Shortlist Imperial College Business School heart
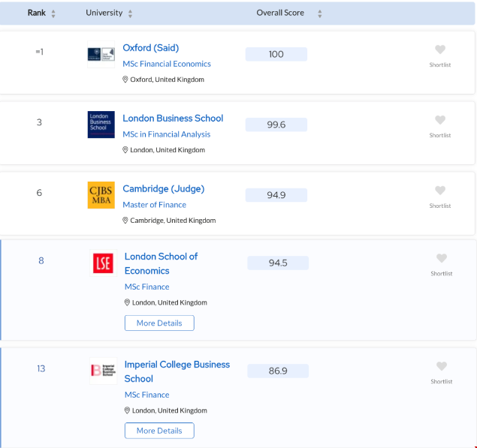The width and height of the screenshot is (477, 448). point(441,367)
